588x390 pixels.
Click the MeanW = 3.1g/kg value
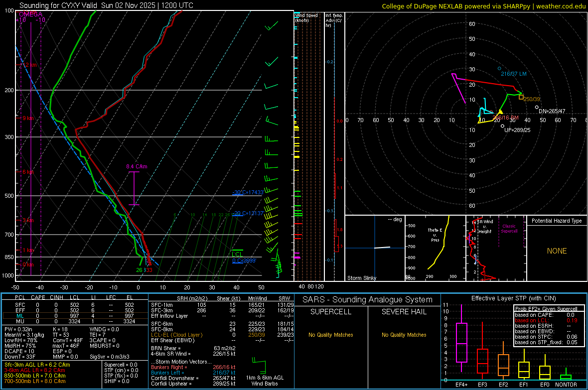click(24, 335)
